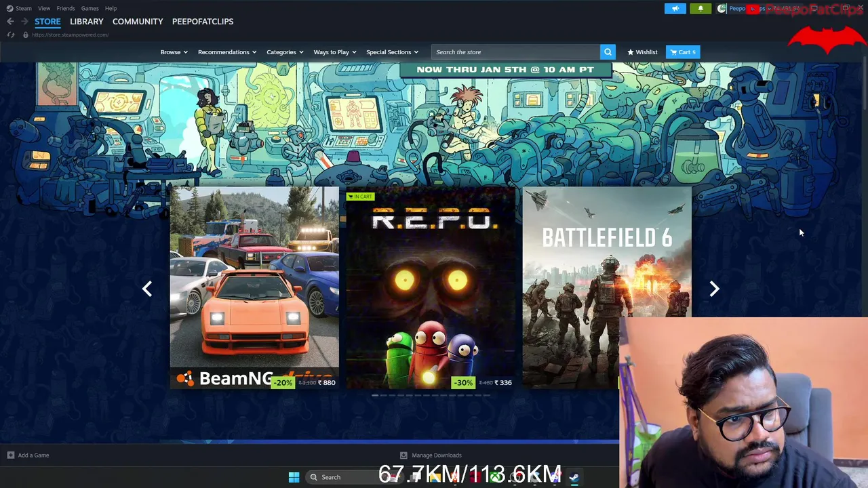Viewport: 868px width, 488px height.
Task: Click the -30% discount on R.E.P.O.
Action: click(x=463, y=382)
